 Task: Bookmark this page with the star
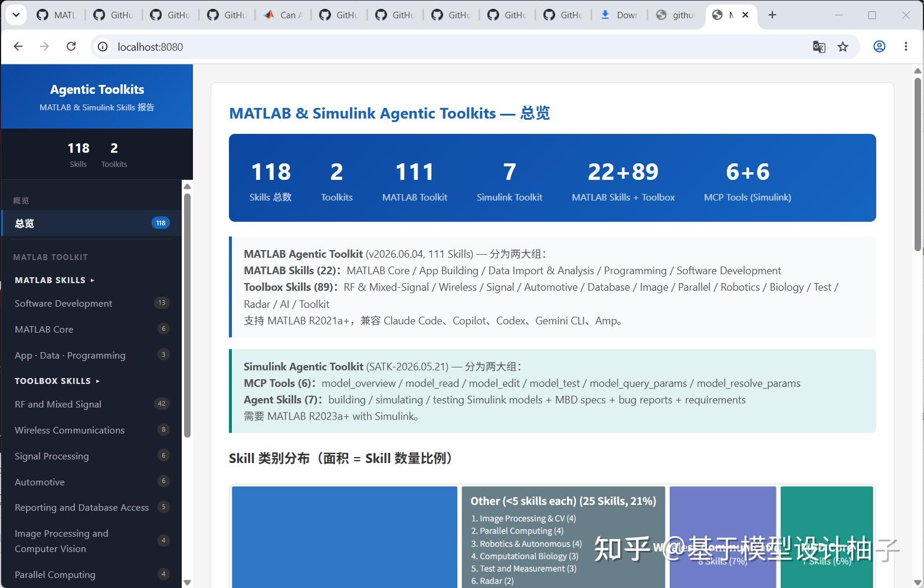pos(843,47)
